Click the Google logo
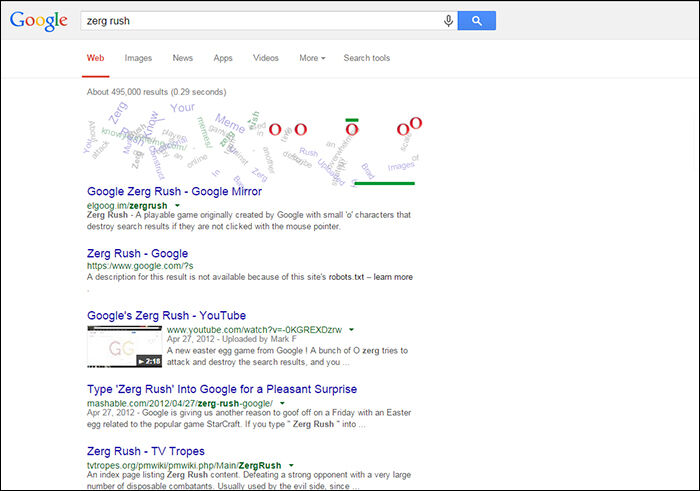700x491 pixels. click(39, 21)
